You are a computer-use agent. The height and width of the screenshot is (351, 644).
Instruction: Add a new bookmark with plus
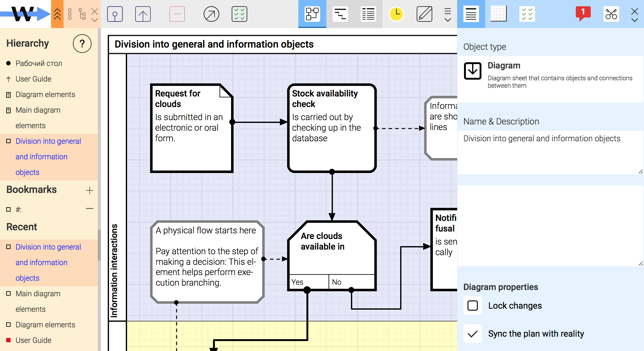point(89,190)
